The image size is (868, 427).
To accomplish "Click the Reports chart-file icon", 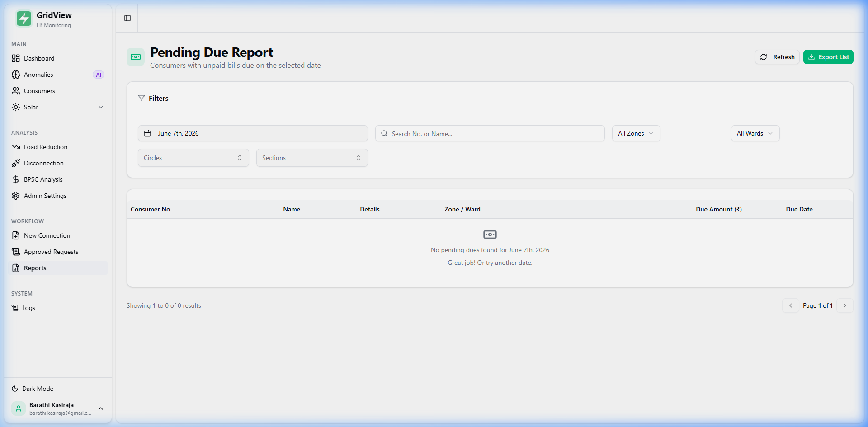I will [16, 268].
